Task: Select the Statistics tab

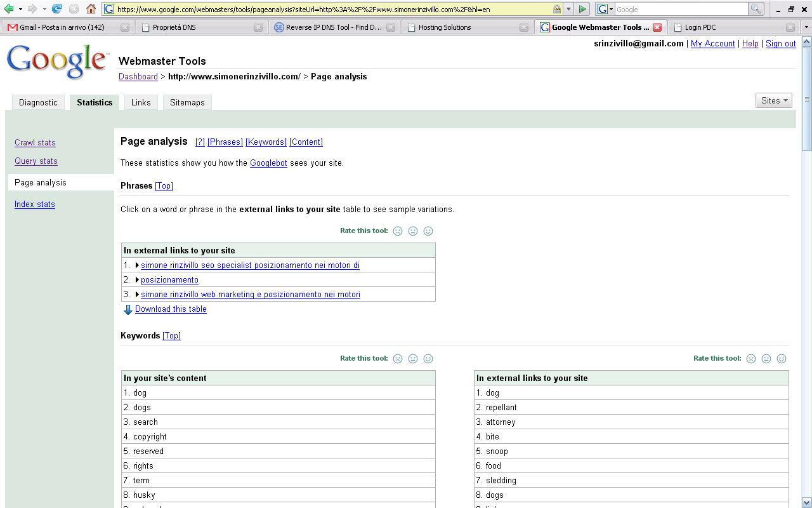Action: [95, 102]
